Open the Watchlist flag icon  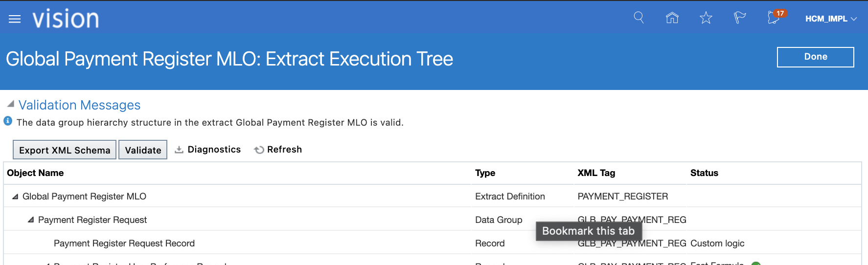tap(739, 18)
